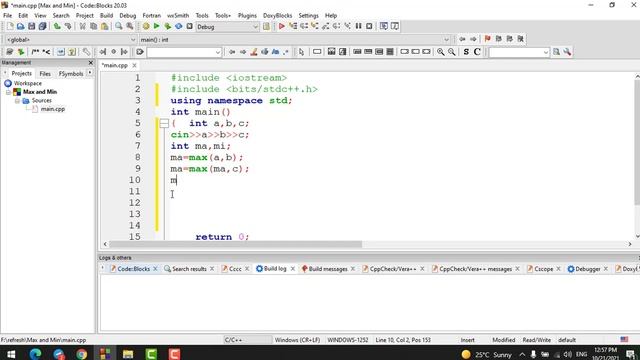640x360 pixels.
Task: Click the Windows Start button
Action: pyautogui.click(x=11, y=353)
